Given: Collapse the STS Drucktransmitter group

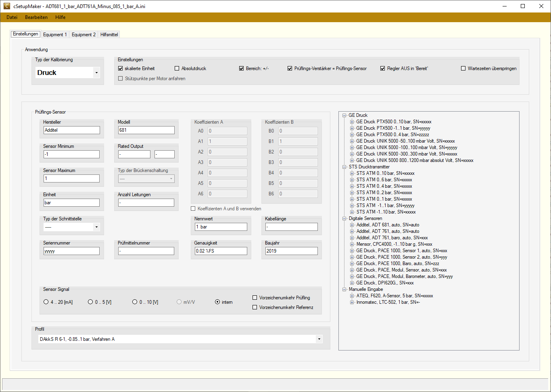Looking at the screenshot, I should 345,167.
